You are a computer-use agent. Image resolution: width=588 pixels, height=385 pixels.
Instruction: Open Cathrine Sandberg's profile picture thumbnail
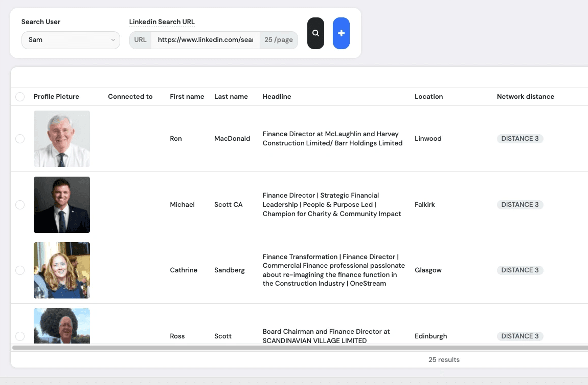pos(62,270)
